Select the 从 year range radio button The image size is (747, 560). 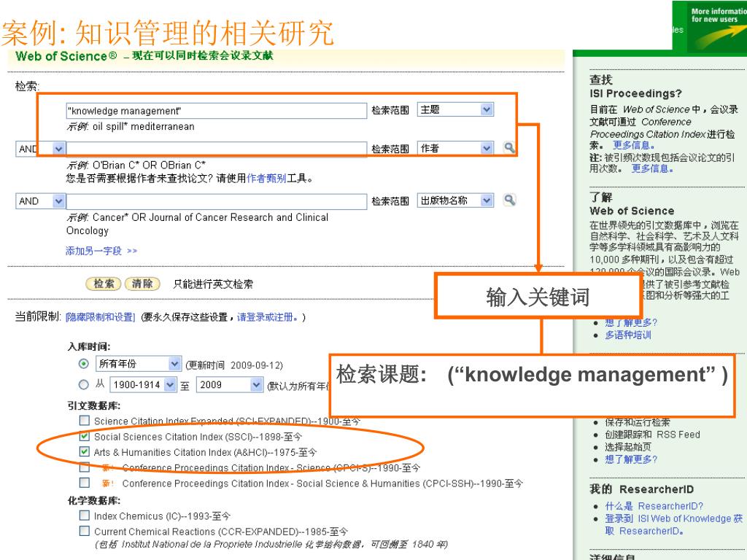83,384
